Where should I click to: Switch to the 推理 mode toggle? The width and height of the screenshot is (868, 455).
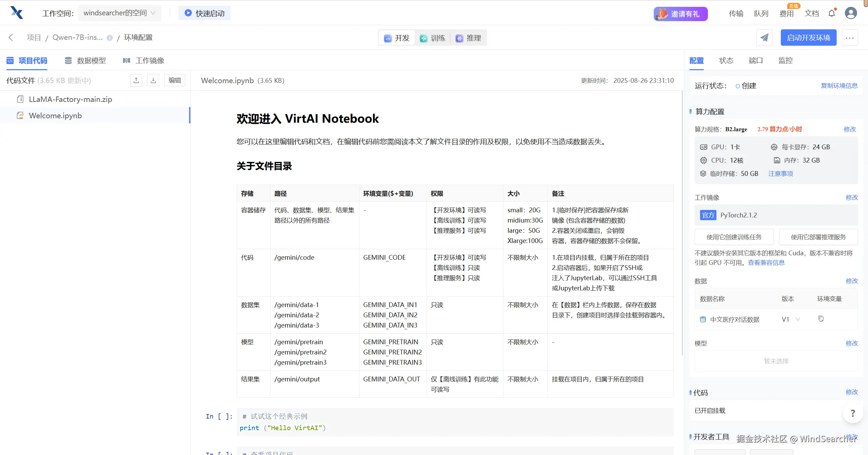pyautogui.click(x=469, y=38)
